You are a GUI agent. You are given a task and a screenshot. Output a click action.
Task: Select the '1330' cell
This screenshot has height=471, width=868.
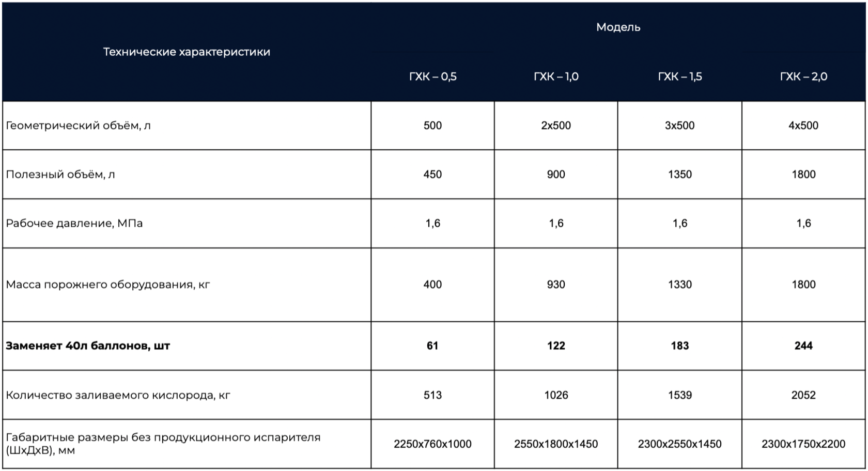[680, 285]
